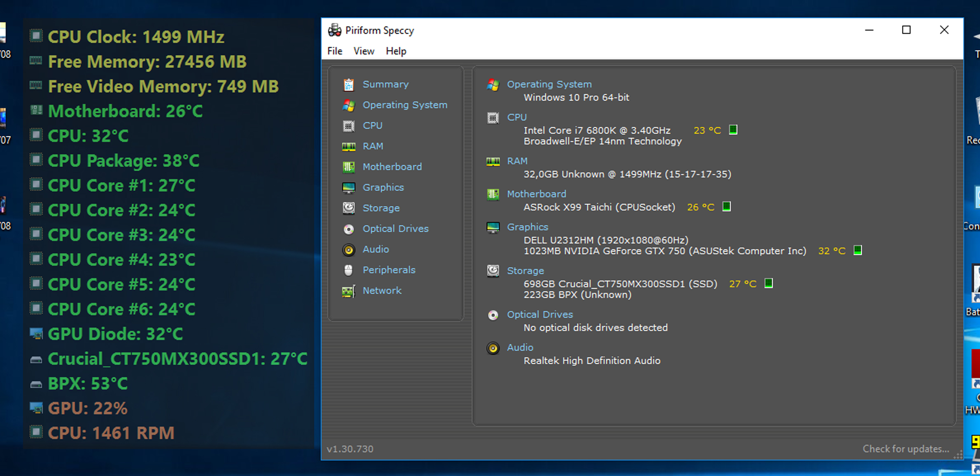Open the File menu
Screen dimensions: 980x476
335,51
